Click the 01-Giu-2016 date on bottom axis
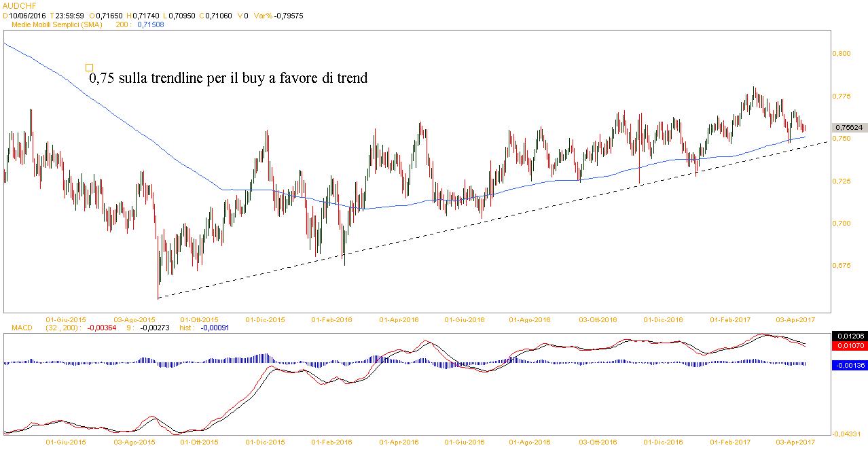Screen dimensions: 868x454 465,442
